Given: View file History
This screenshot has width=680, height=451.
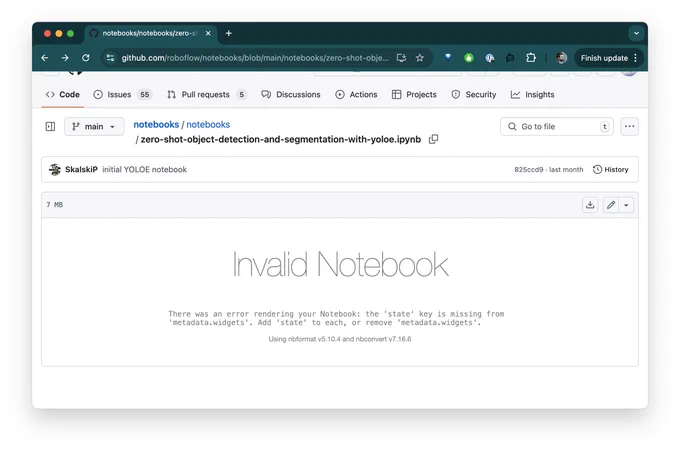Looking at the screenshot, I should (611, 170).
